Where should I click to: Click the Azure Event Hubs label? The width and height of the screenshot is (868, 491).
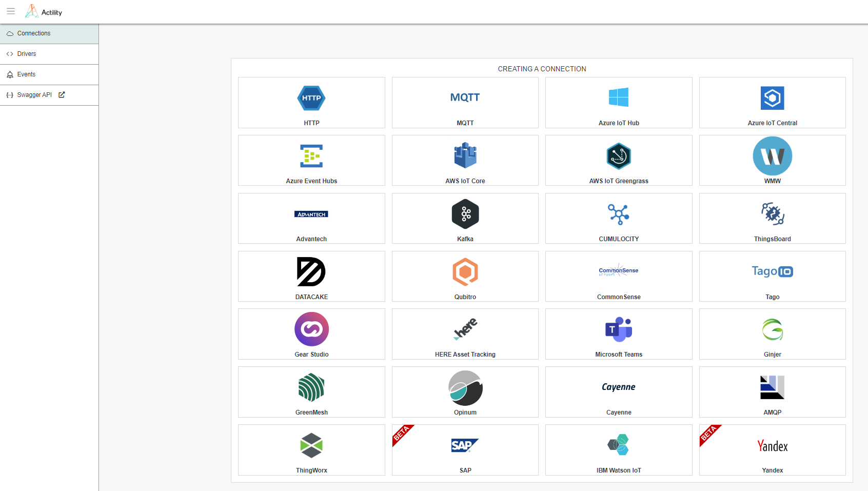tap(311, 181)
